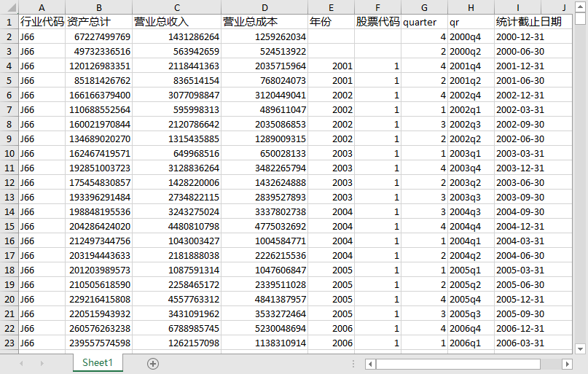Select cell with value 3243275024
The image size is (588, 374).
(x=177, y=212)
